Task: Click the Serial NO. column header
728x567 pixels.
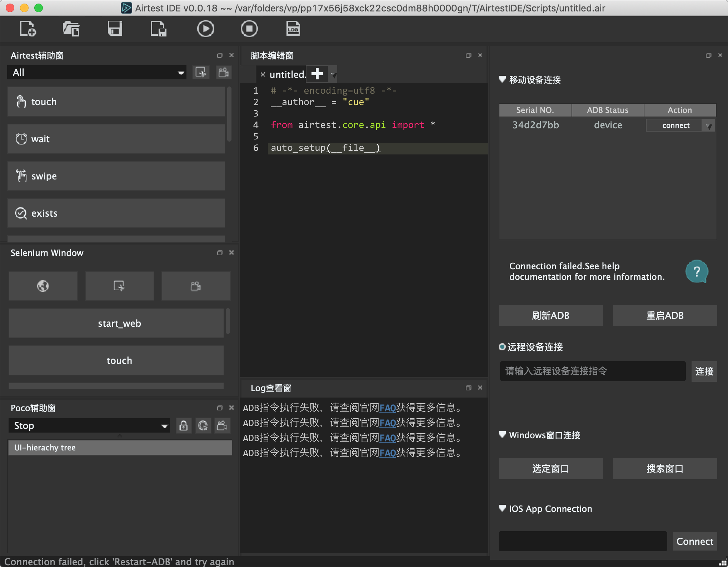Action: pos(535,110)
